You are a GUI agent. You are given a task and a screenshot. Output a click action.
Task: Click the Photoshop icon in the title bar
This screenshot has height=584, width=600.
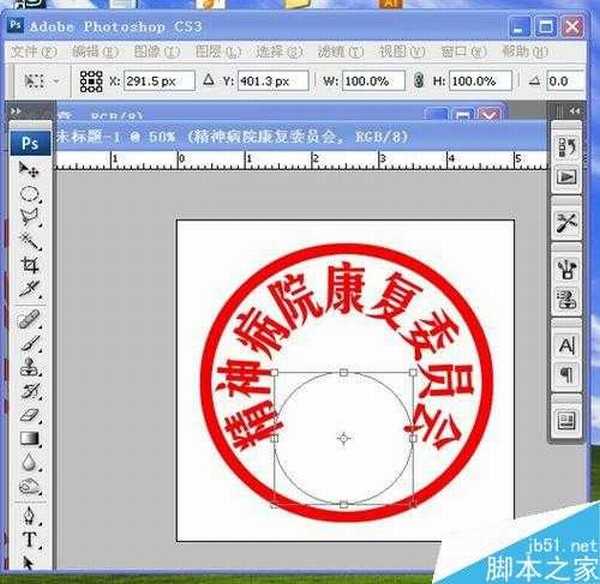point(15,26)
